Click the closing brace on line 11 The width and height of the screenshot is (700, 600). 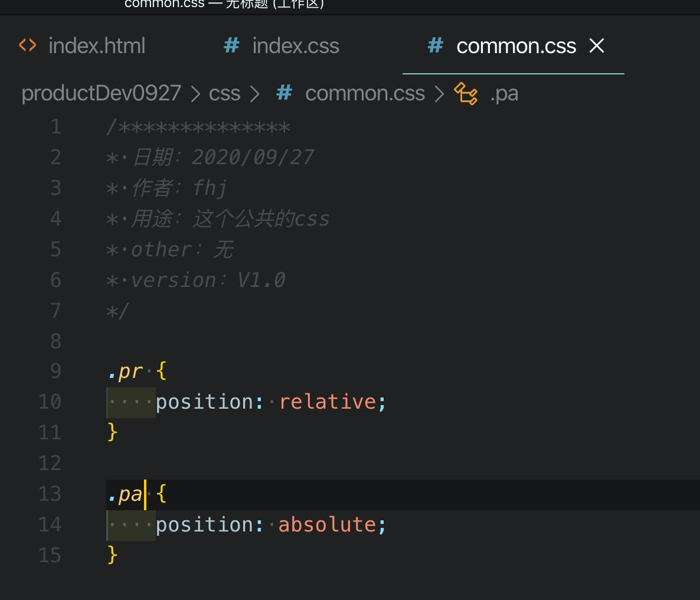(x=113, y=432)
